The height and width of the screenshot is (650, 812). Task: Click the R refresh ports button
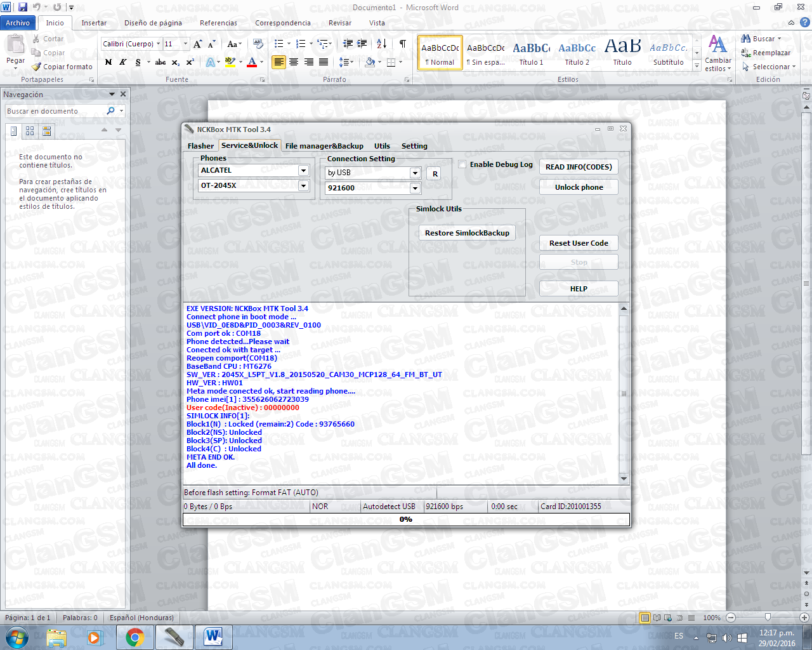coord(435,173)
